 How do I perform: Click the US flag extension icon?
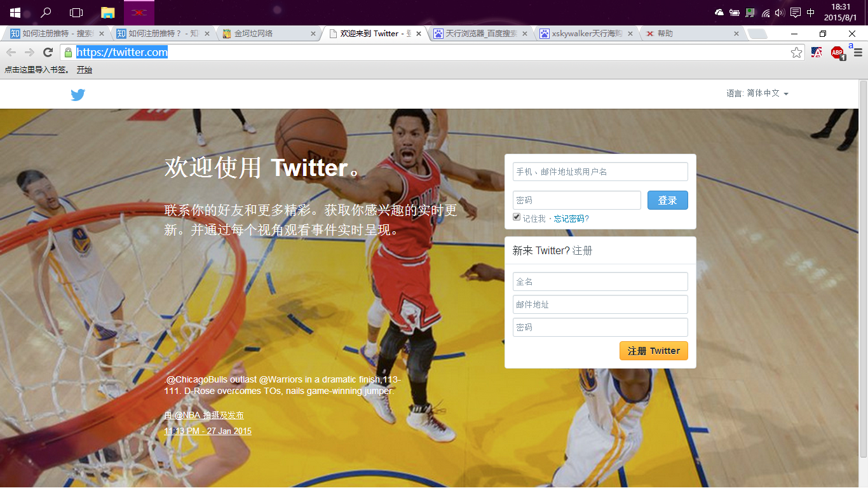click(817, 52)
